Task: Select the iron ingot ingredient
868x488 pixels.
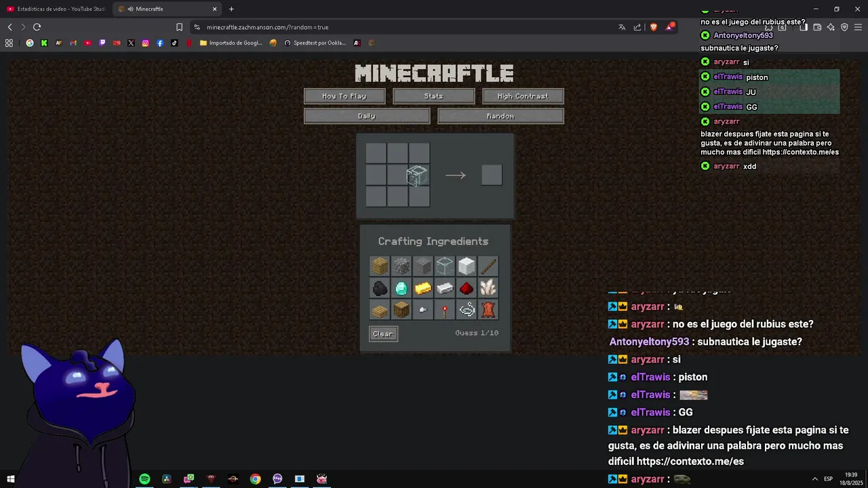Action: tap(445, 288)
